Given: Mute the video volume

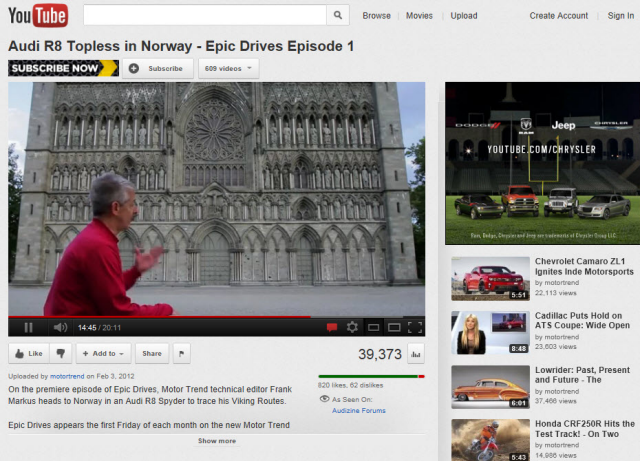Looking at the screenshot, I should point(59,327).
